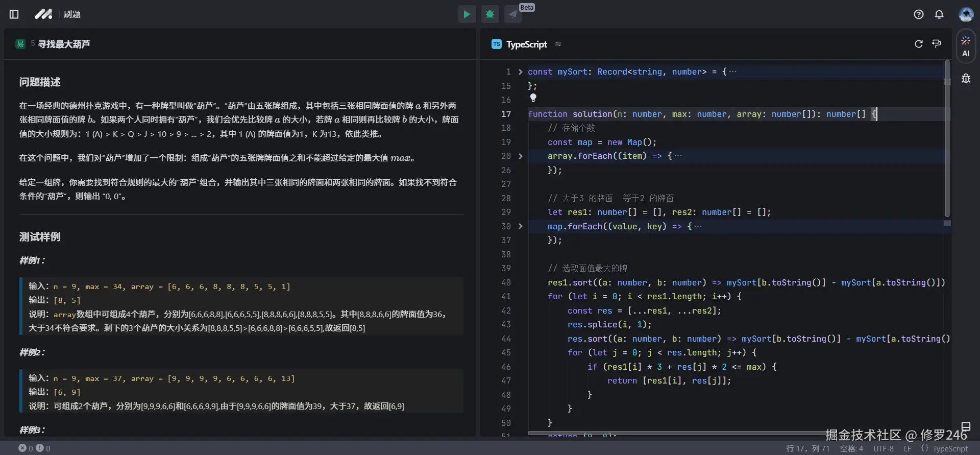The height and width of the screenshot is (455, 980).
Task: Expand folded mySort block at line 1
Action: coord(520,72)
